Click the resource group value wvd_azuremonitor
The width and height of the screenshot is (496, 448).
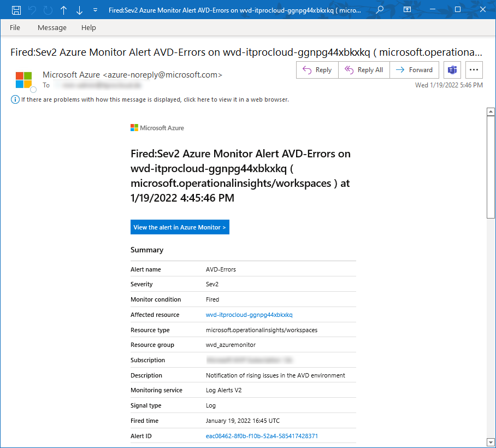pyautogui.click(x=231, y=345)
